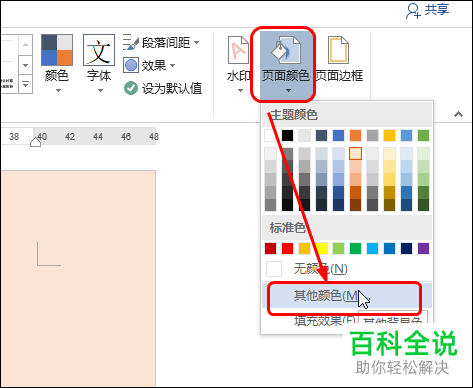Click the 页面颜色 page color button
The image size is (473, 388).
286,65
